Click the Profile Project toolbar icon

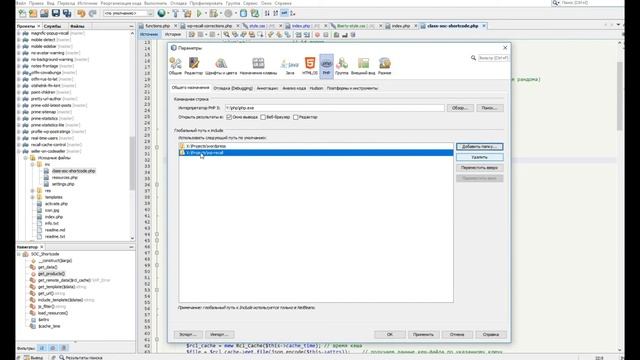tap(228, 13)
